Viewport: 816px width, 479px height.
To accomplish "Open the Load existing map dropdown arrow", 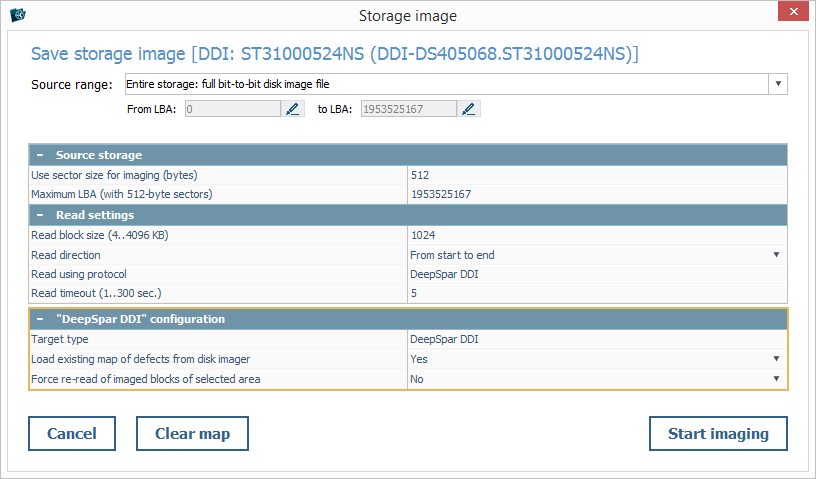I will click(x=777, y=358).
